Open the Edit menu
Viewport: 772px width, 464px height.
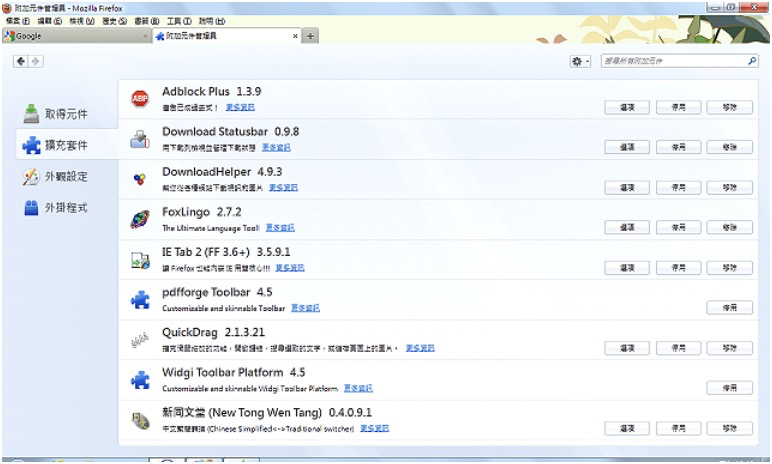tap(50, 21)
